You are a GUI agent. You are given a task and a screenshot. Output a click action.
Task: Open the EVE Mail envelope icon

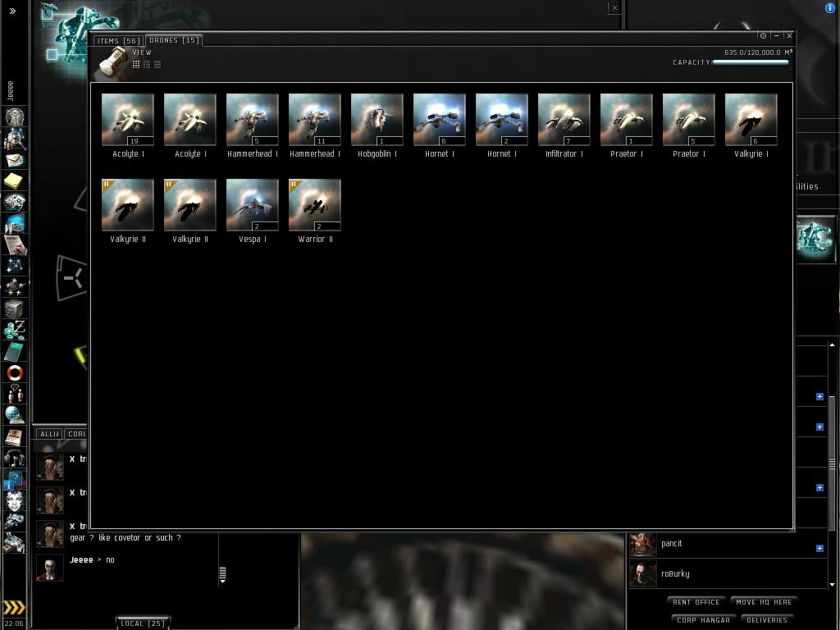[x=15, y=160]
